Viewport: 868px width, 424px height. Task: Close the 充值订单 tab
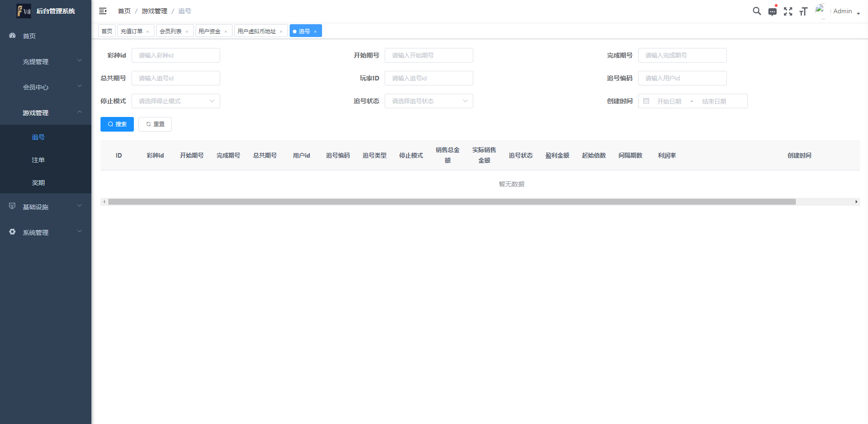click(x=148, y=32)
